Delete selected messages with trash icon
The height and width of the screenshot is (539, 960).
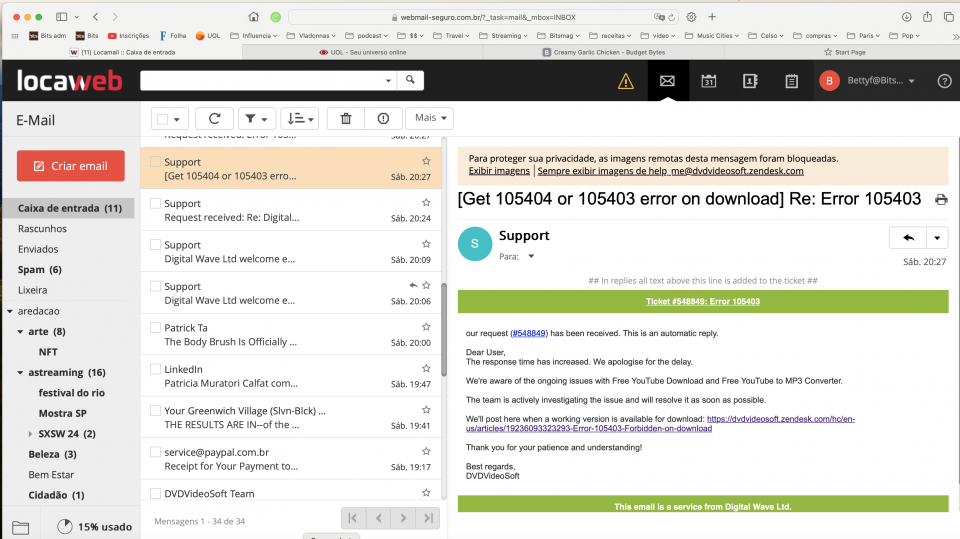point(346,118)
